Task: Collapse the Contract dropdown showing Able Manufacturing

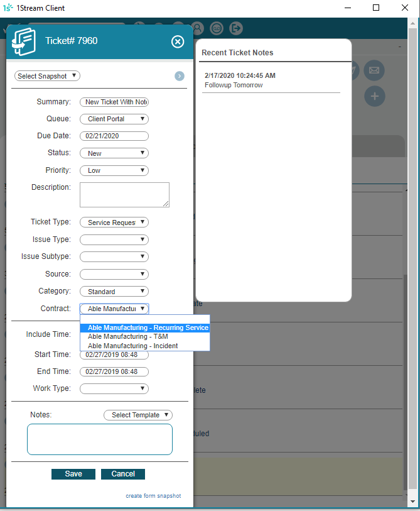Action: (114, 309)
